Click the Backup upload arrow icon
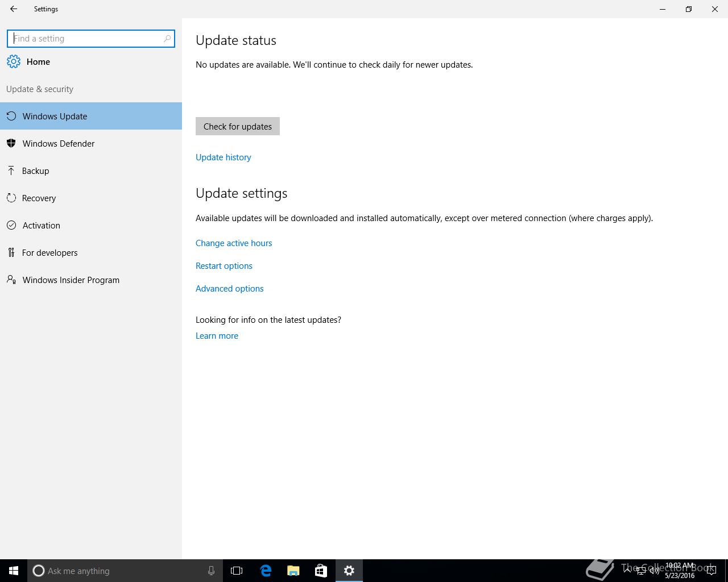The image size is (728, 582). point(11,171)
